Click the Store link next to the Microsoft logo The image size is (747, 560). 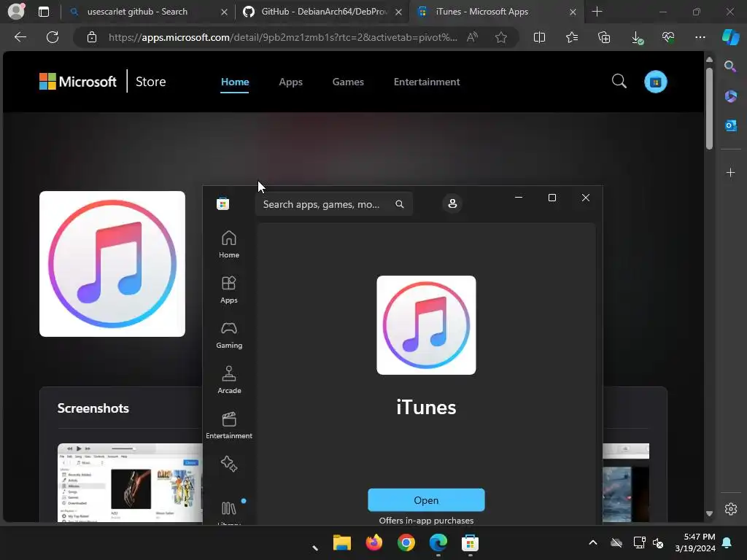(150, 82)
